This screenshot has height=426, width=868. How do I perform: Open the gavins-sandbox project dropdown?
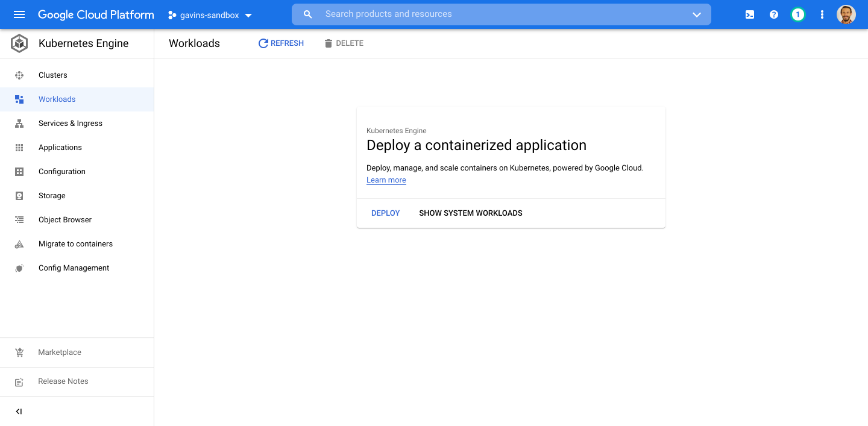[x=210, y=15]
